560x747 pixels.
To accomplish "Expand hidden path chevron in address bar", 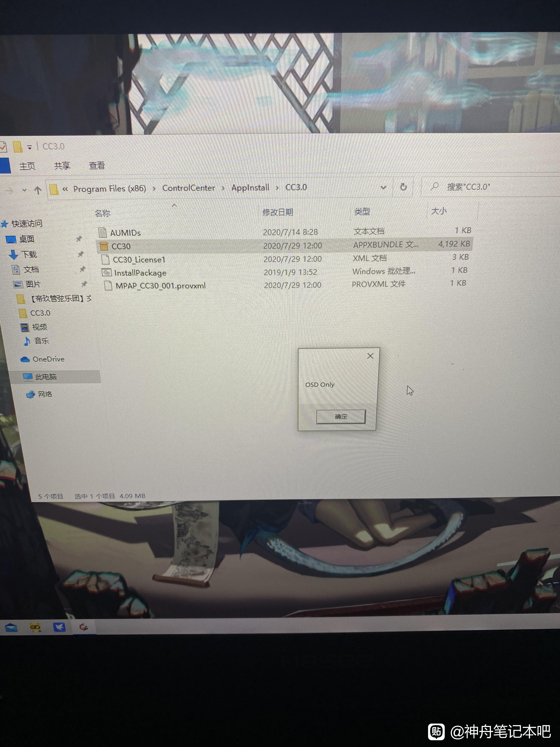I will [x=65, y=190].
